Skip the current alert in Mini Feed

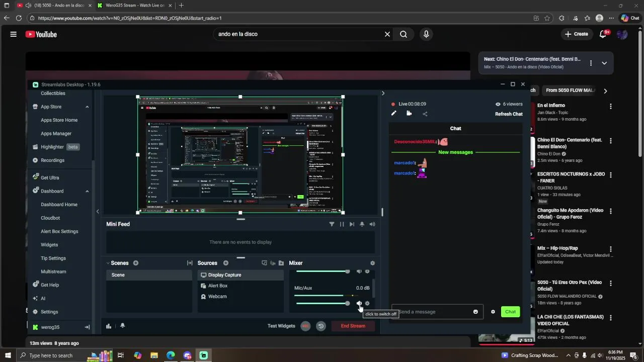[x=352, y=224]
